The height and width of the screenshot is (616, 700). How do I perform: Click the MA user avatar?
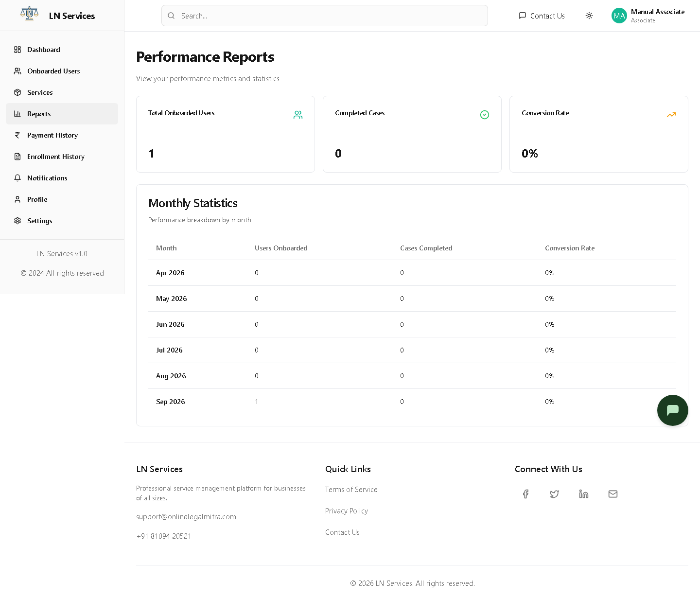[619, 16]
